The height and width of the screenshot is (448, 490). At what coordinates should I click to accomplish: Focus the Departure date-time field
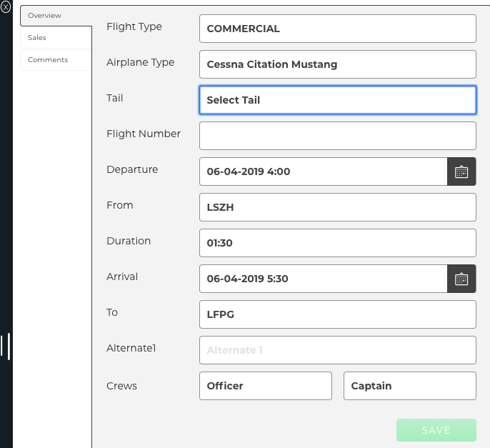pos(323,171)
